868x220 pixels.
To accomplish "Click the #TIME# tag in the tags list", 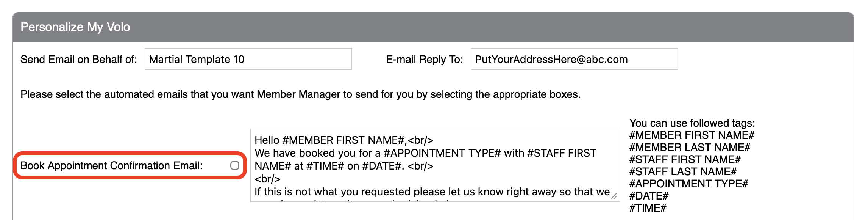I will [x=648, y=208].
